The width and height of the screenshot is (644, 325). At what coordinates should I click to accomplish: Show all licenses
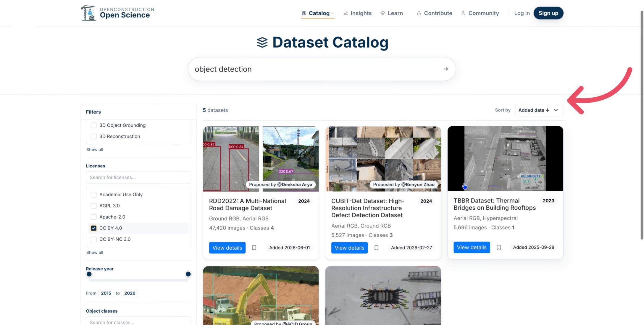tap(95, 253)
